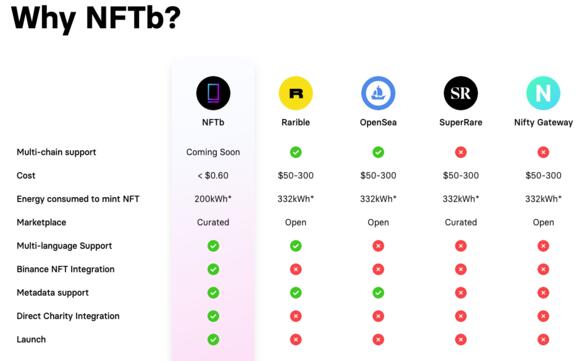Click SuperRare's red multi-chain support cross

click(461, 152)
